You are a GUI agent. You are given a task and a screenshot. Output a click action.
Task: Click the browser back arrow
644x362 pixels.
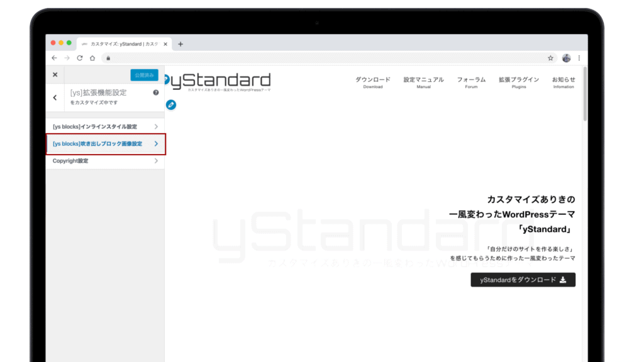pos(54,58)
